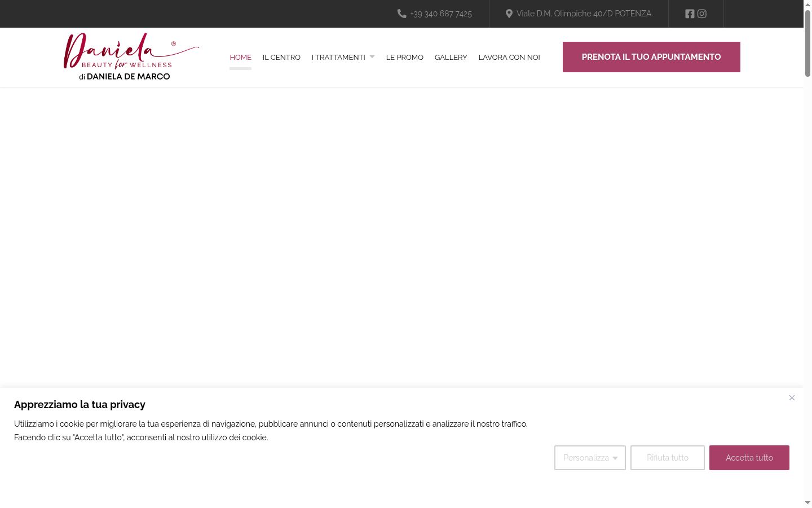The width and height of the screenshot is (812, 508).
Task: Click the Daniela Beauty for Wellness logo
Action: pos(131,56)
